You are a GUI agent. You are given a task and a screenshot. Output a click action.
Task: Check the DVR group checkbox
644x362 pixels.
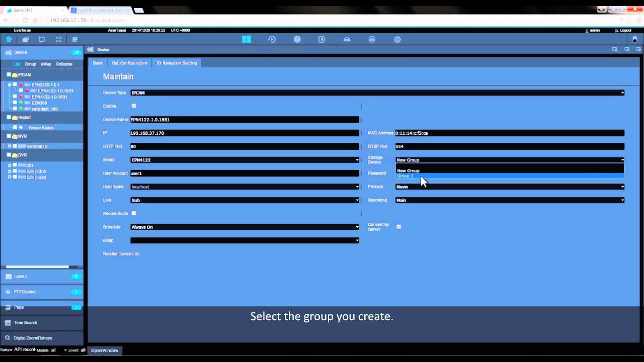(9, 155)
